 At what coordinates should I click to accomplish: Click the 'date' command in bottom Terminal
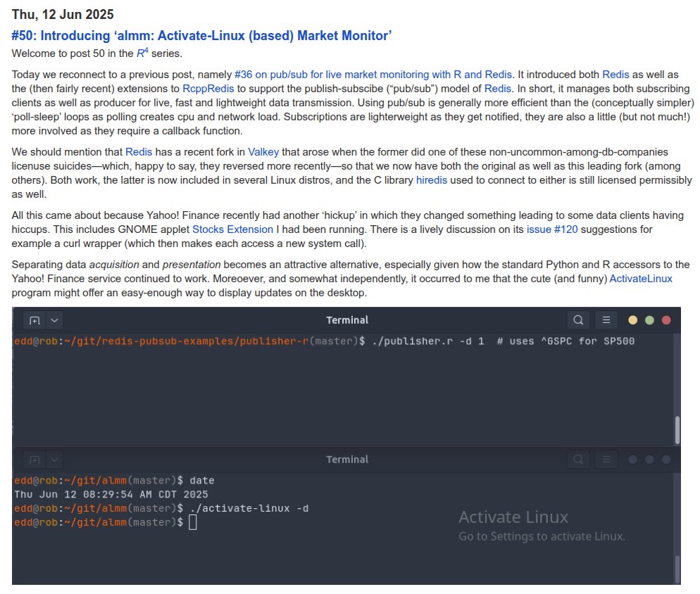pyautogui.click(x=202, y=481)
